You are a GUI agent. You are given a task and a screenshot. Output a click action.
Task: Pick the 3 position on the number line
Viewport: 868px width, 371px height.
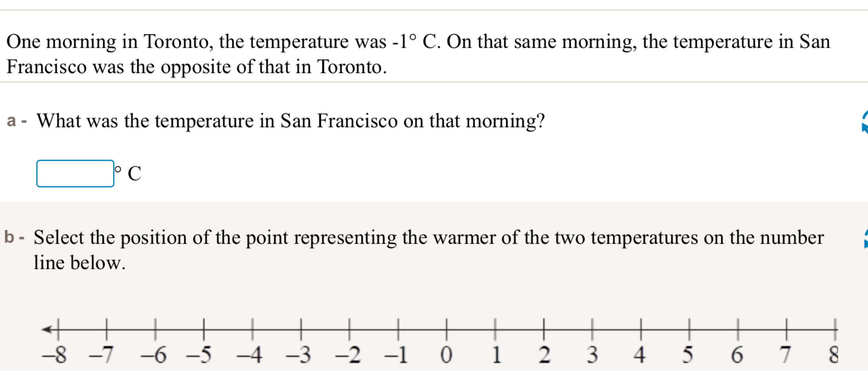click(592, 330)
